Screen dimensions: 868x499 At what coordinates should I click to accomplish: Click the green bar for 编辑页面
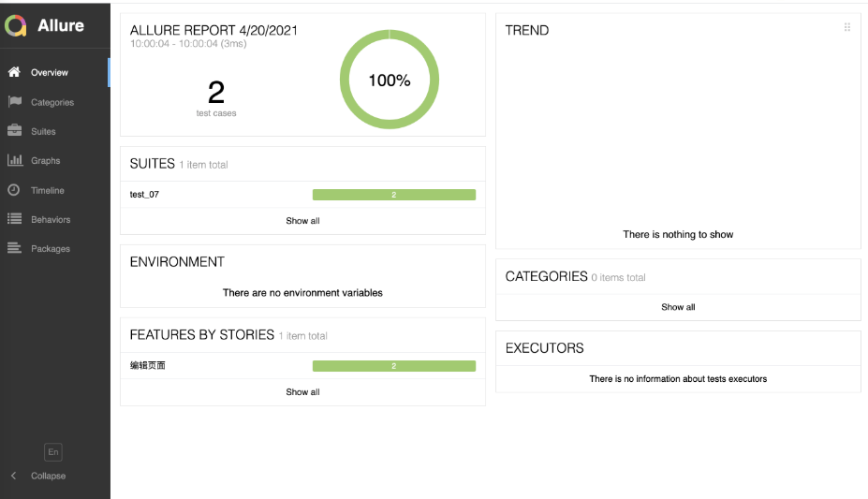[x=394, y=366]
